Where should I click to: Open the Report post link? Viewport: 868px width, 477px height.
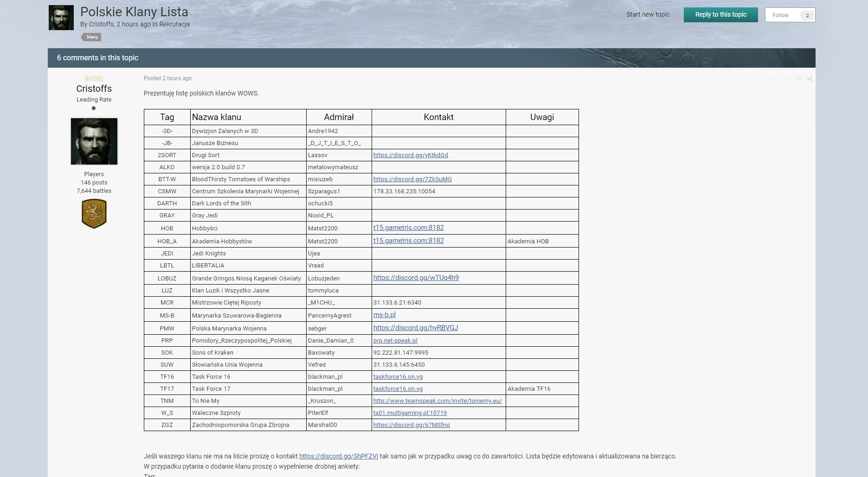pyautogui.click(x=777, y=79)
